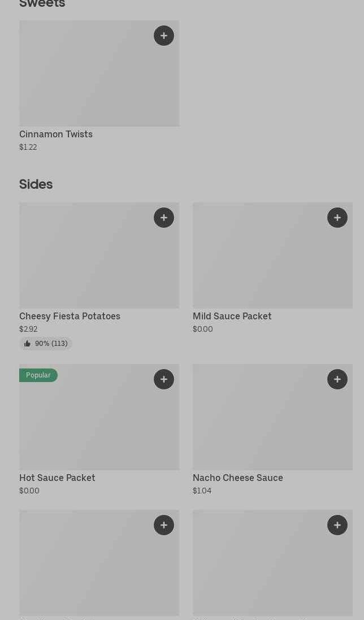Click the 90% (113) rating badge
The height and width of the screenshot is (620, 364).
tap(46, 344)
